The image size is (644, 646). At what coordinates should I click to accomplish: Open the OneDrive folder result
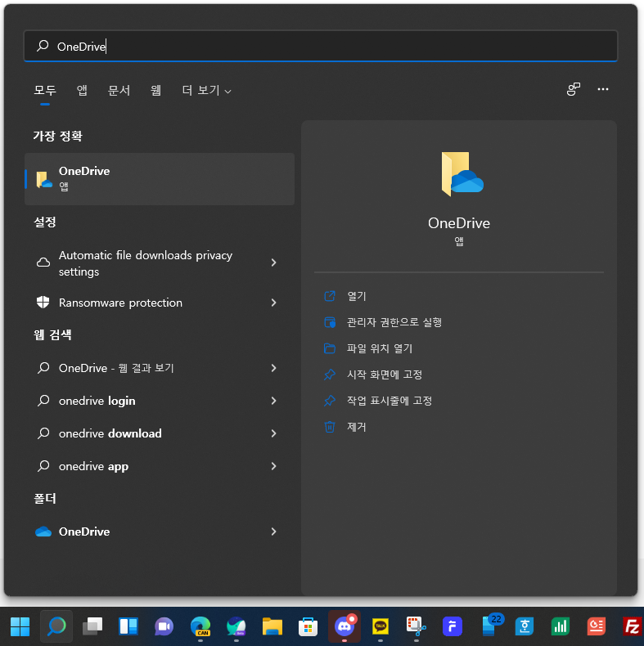[x=84, y=532]
